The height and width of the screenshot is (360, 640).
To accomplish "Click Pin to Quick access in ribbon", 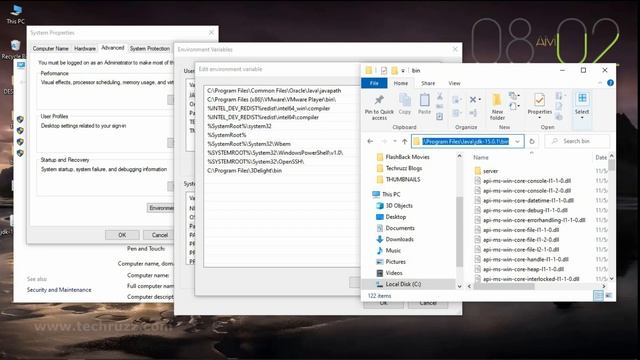I will coord(379,107).
